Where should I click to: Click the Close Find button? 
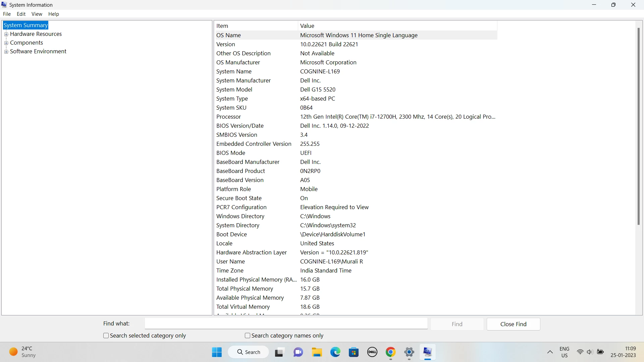513,324
